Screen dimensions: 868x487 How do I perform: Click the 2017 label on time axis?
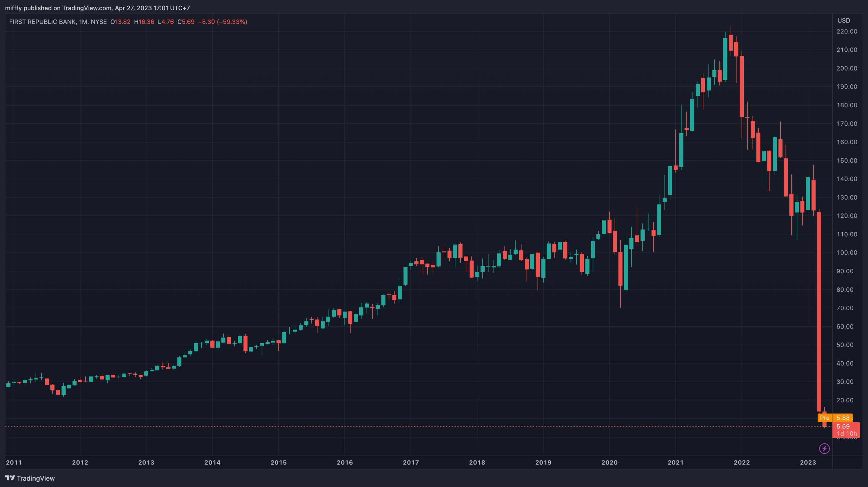(411, 462)
